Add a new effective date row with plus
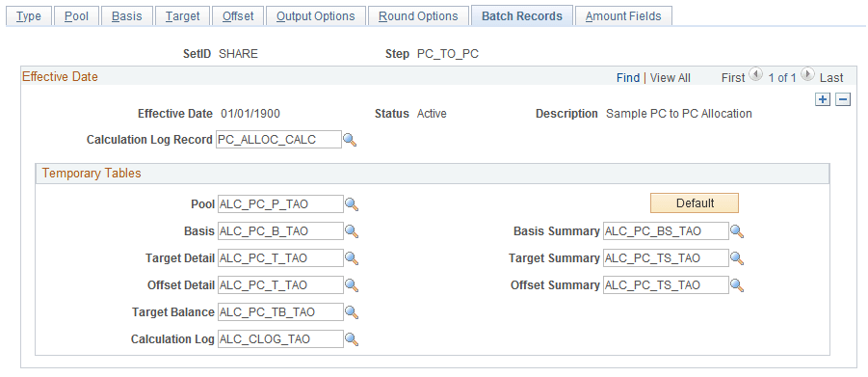The height and width of the screenshot is (377, 868). [823, 100]
